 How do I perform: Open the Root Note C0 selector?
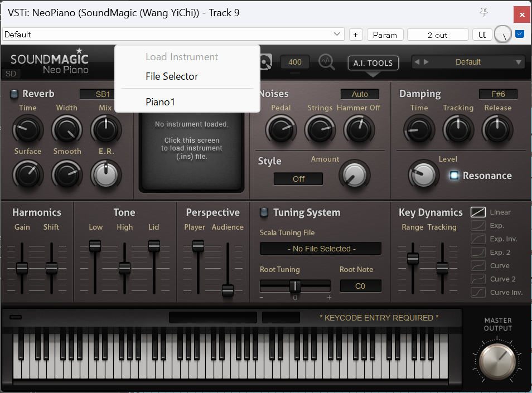[x=360, y=286]
